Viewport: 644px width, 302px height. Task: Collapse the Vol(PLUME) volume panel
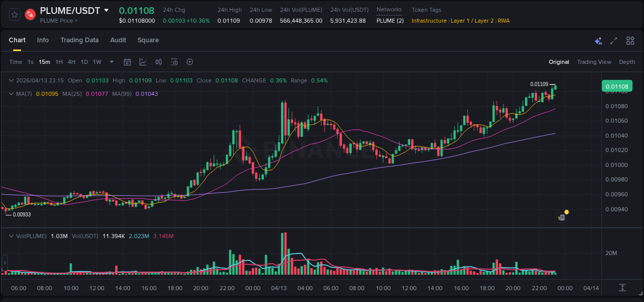coord(10,236)
